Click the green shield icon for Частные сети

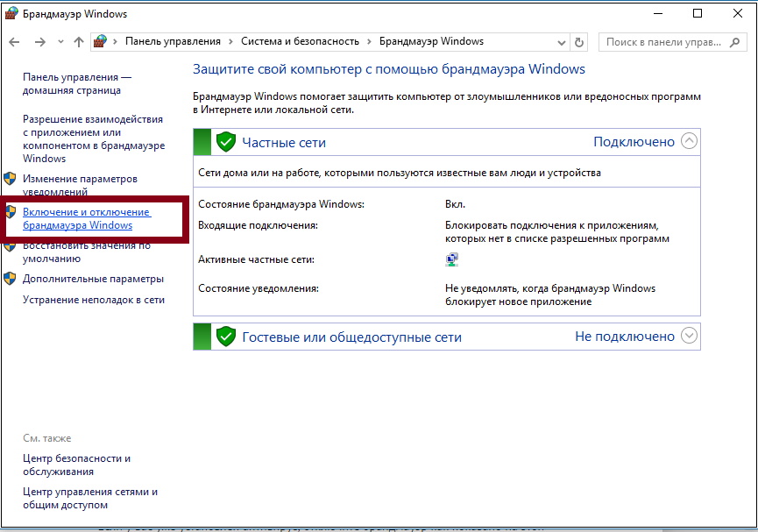tap(226, 142)
